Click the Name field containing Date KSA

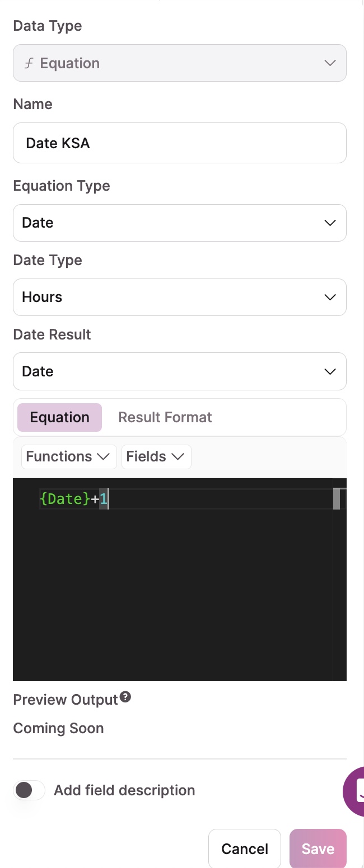point(179,143)
